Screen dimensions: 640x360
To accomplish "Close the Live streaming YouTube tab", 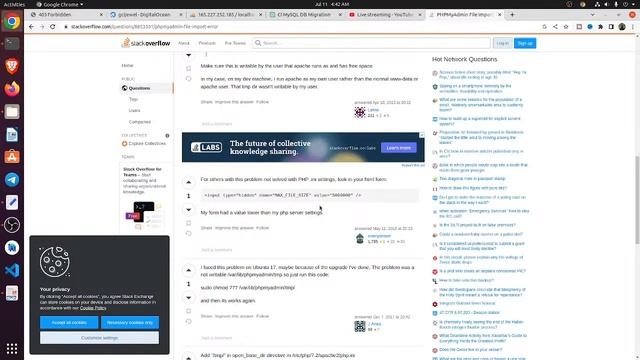I will pyautogui.click(x=420, y=15).
